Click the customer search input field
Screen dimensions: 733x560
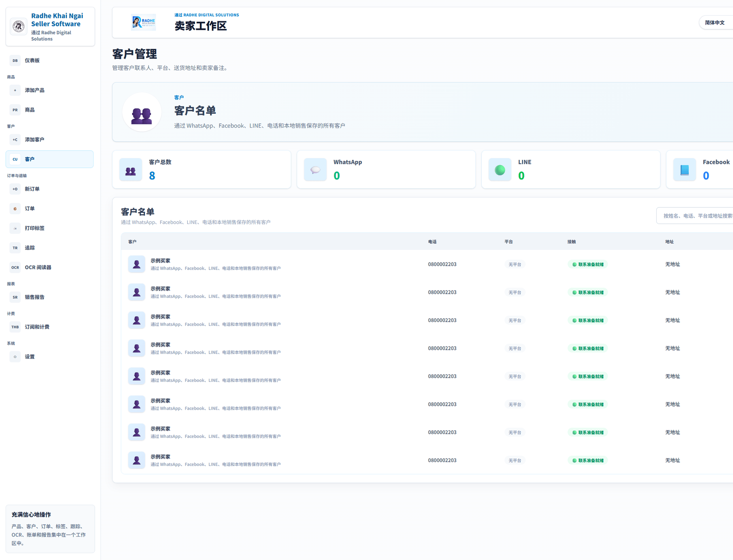(x=695, y=216)
